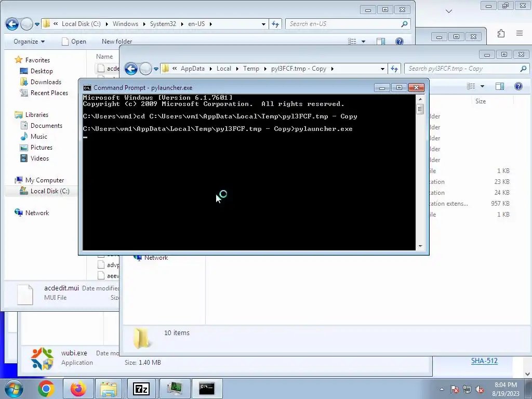Select Temp breadcrumb in the address bar
Image resolution: width=532 pixels, height=399 pixels.
tap(251, 69)
